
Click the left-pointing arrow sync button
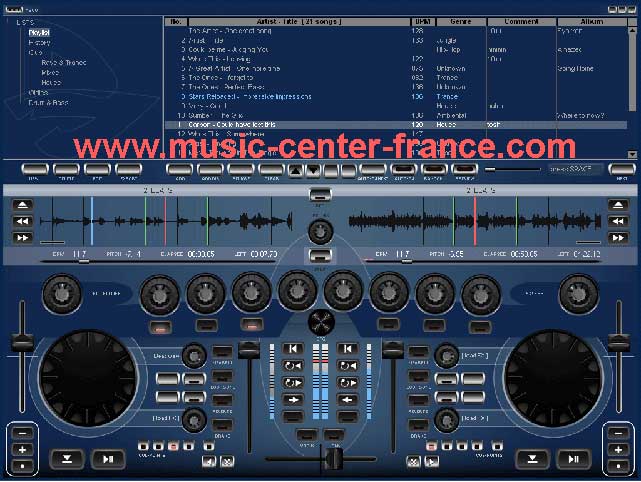[347, 399]
